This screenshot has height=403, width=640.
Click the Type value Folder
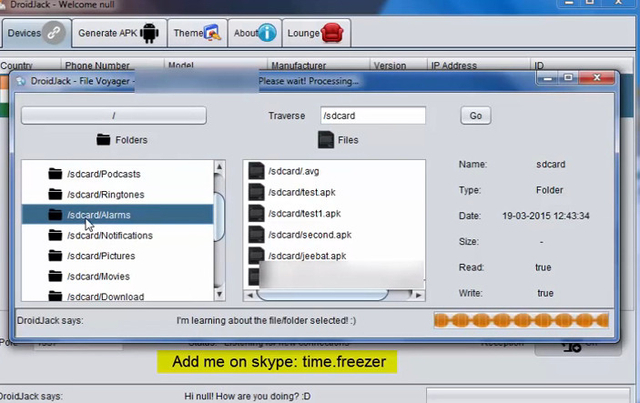549,190
